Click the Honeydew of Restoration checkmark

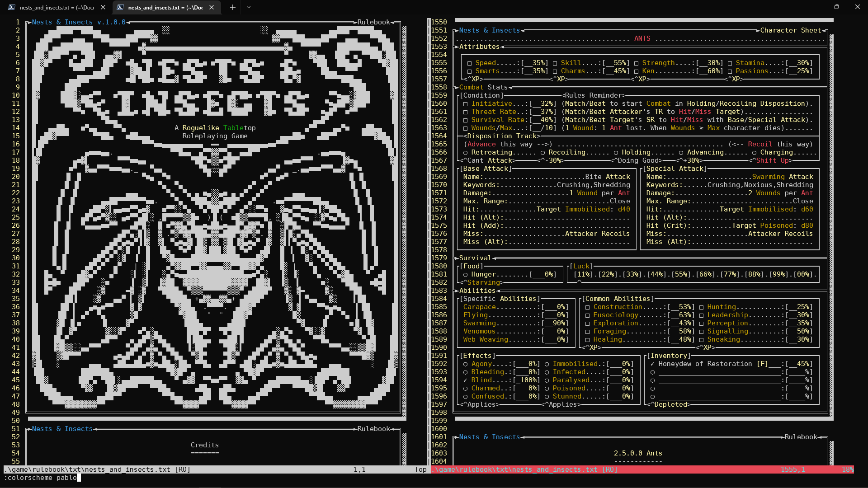click(x=652, y=364)
